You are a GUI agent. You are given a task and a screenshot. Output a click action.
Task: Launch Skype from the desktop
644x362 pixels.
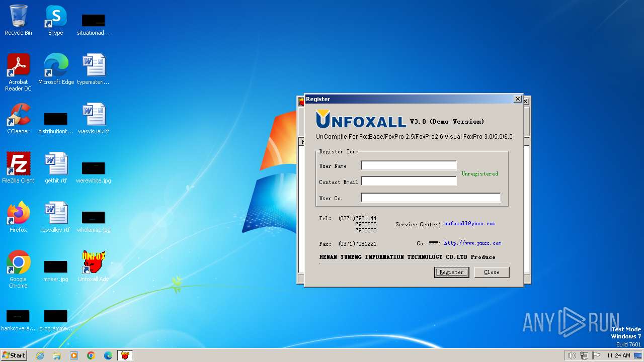(x=56, y=20)
